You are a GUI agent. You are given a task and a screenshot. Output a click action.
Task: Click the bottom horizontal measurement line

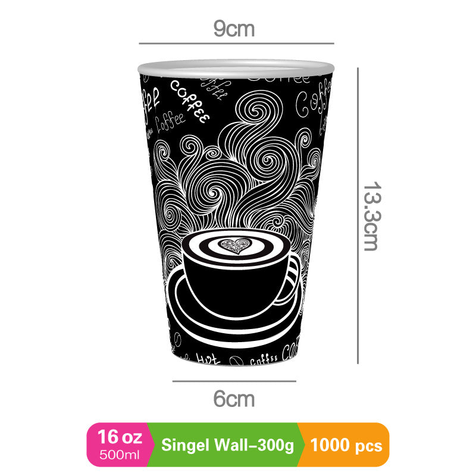coord(234,381)
